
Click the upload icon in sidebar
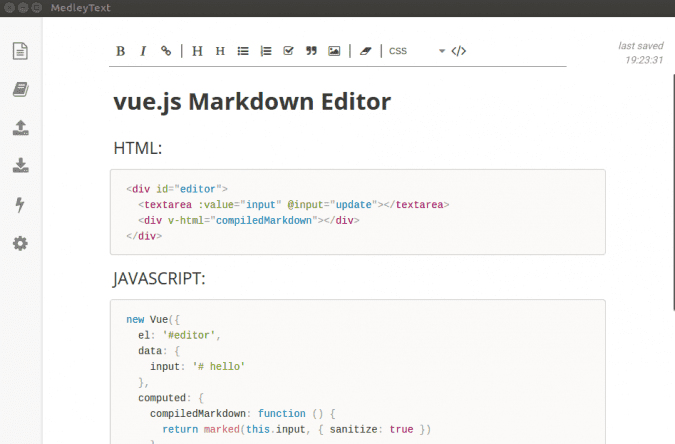click(x=20, y=128)
